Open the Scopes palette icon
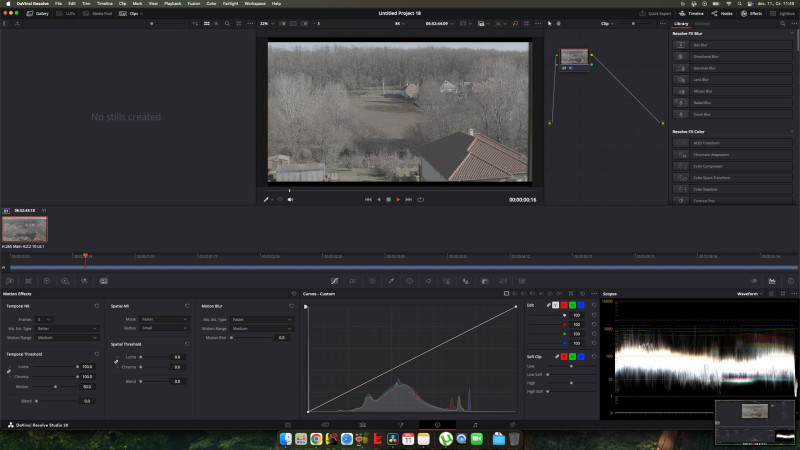 click(x=772, y=281)
